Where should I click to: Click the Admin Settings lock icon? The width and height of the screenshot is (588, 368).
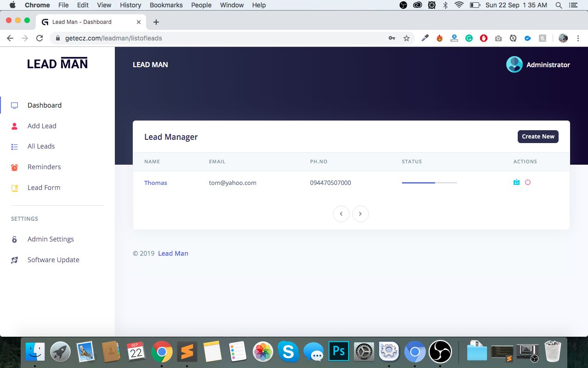tap(14, 239)
